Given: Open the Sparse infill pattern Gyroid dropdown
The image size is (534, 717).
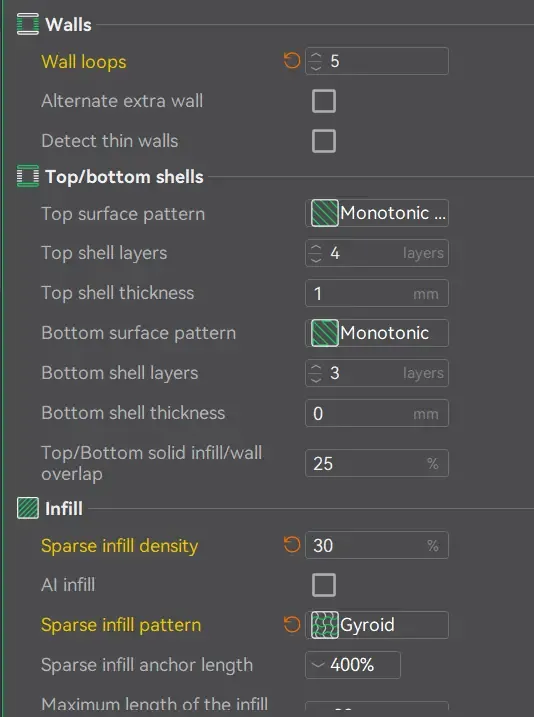Looking at the screenshot, I should click(377, 625).
